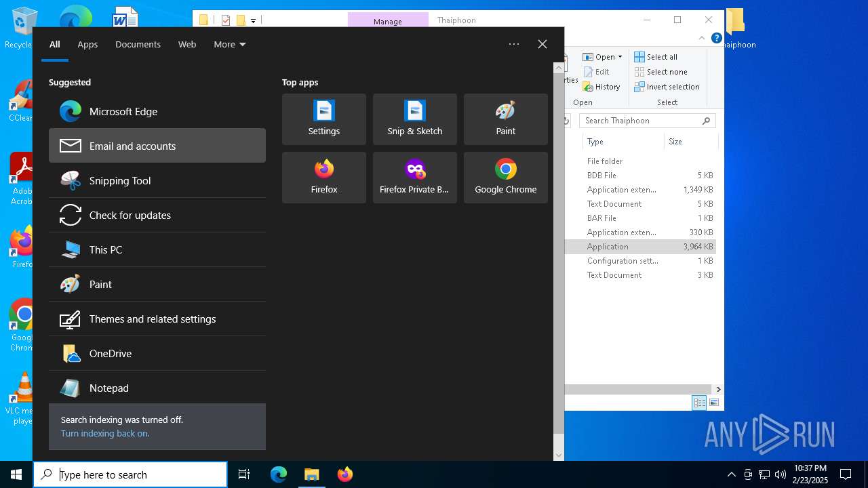Open the Quick Access toolbar dropdown
The image size is (868, 488).
[x=253, y=20]
